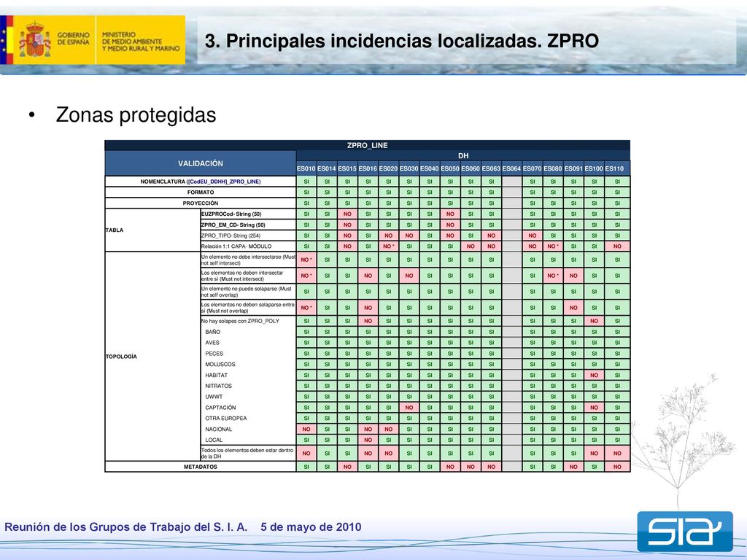Screen dimensions: 747x560
Task: Click METADATOS row's NO cell under ES015
Action: (x=347, y=467)
